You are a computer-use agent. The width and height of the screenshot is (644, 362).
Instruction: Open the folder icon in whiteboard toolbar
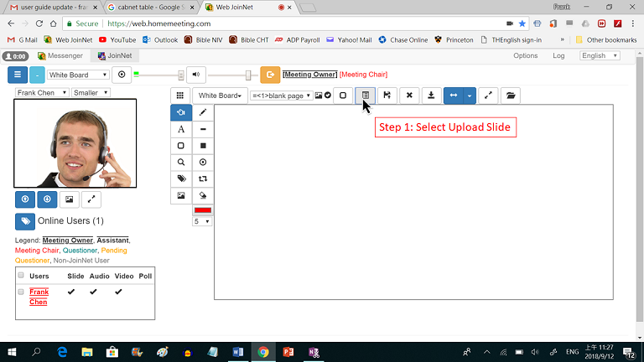point(511,96)
